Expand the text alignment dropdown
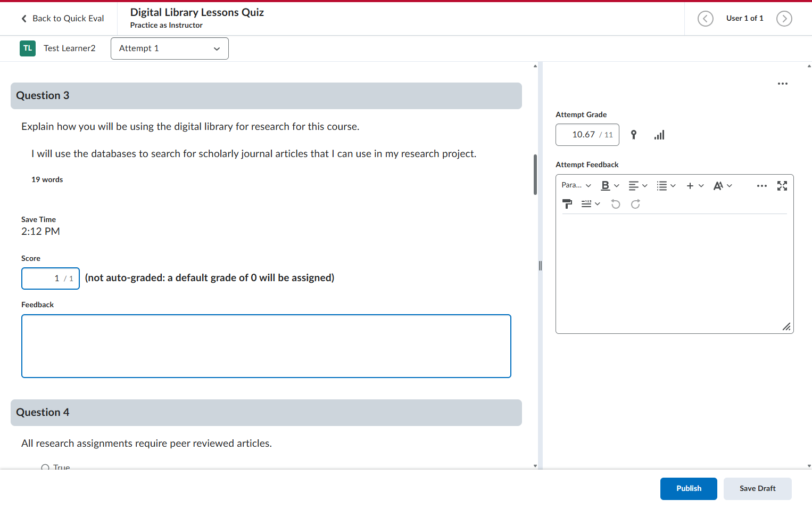 (638, 185)
